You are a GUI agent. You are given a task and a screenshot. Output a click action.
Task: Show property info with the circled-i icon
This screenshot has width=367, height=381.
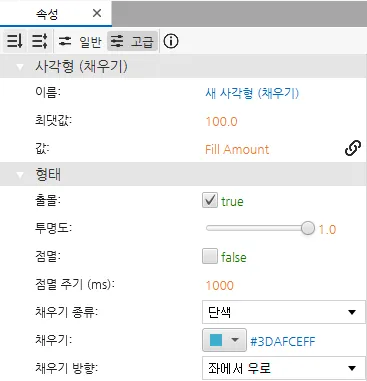click(x=171, y=41)
